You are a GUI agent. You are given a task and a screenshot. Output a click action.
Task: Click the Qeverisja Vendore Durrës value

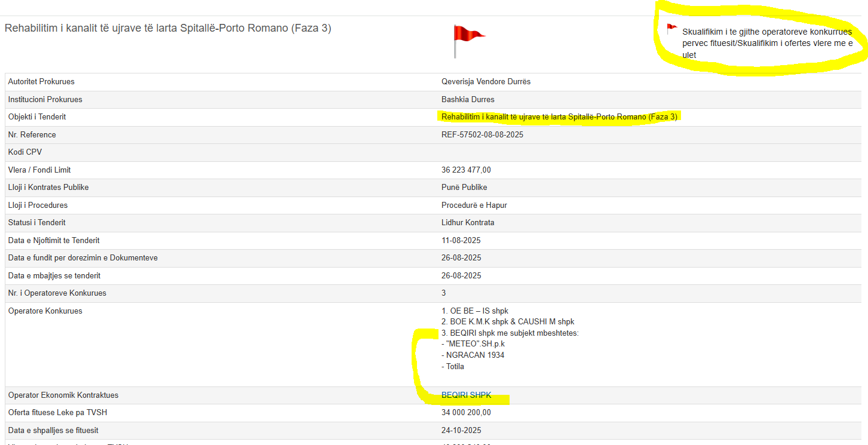(x=486, y=82)
